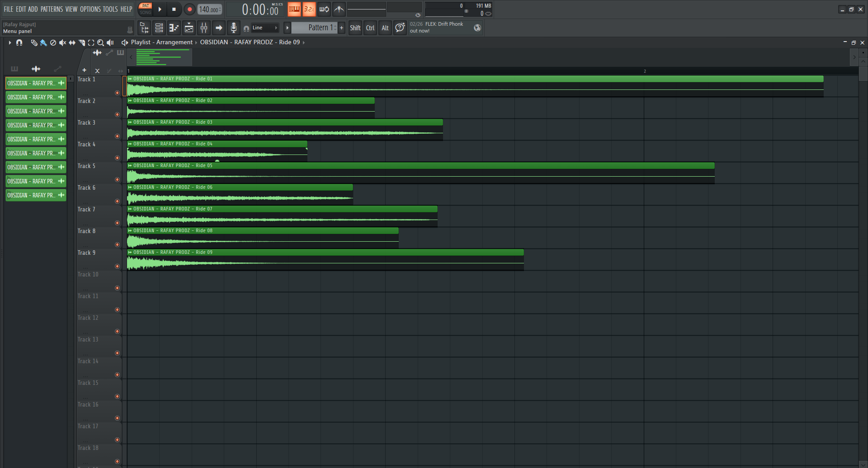Viewport: 868px width, 468px height.
Task: Expand the playlist options menu arrow
Action: pyautogui.click(x=9, y=42)
